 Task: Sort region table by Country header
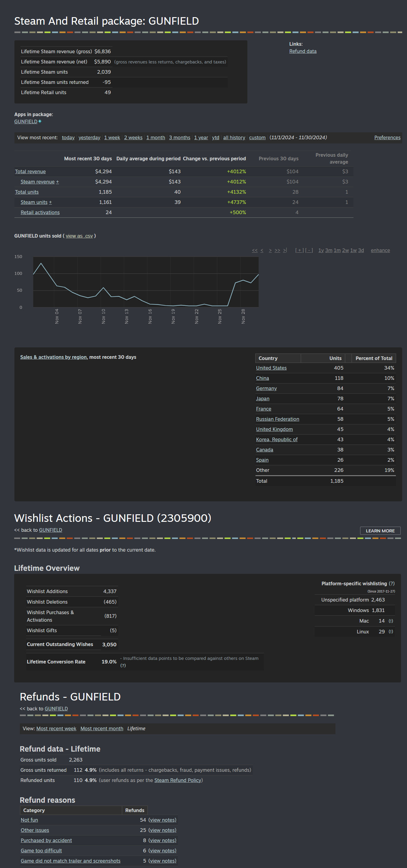(x=278, y=358)
